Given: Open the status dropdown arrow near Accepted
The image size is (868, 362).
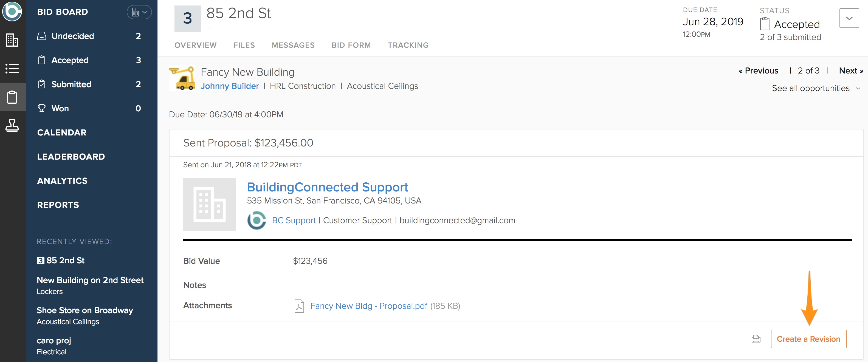Looking at the screenshot, I should (849, 18).
